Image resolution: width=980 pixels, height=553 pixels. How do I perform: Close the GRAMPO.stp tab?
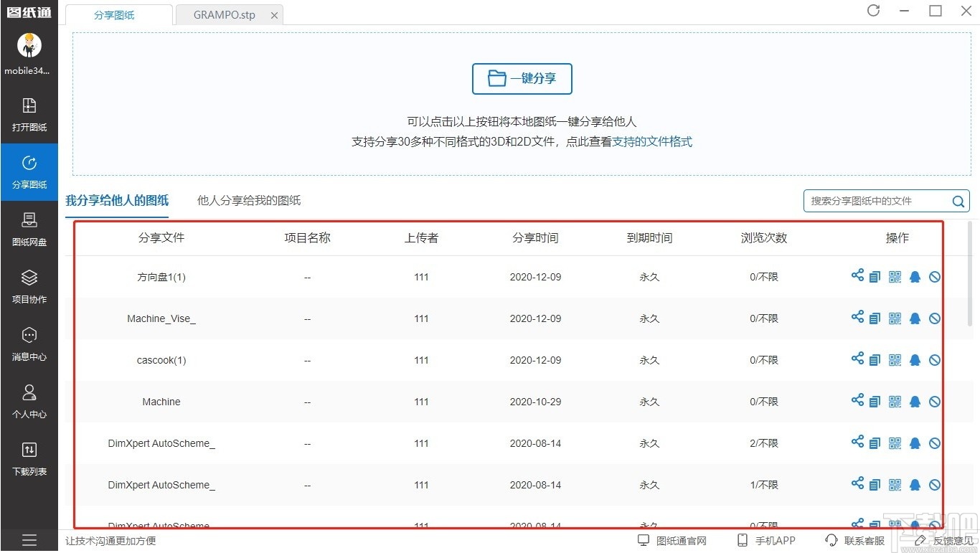275,14
